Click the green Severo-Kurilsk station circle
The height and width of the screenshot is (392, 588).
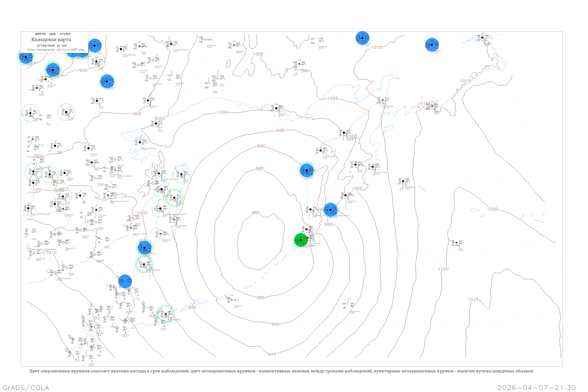pos(301,240)
